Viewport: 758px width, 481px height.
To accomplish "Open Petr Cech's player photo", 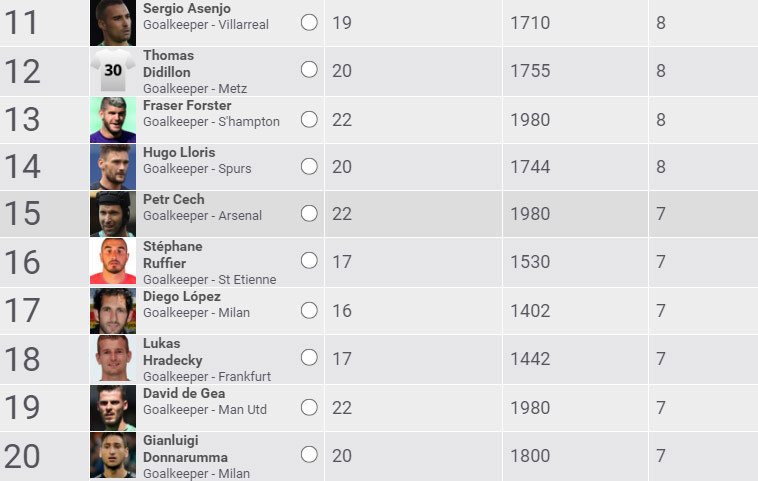I will coord(112,213).
